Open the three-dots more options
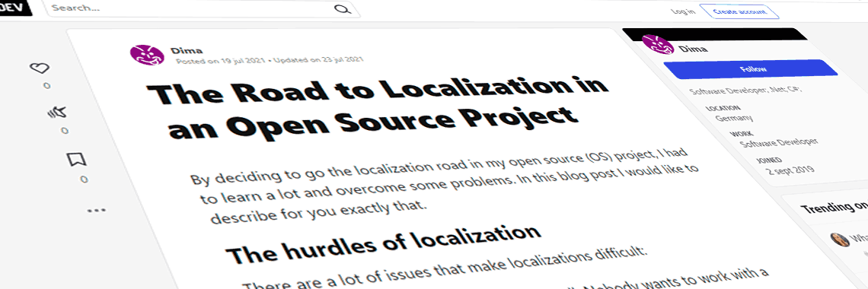Screen dimensions: 868x289 [96, 211]
